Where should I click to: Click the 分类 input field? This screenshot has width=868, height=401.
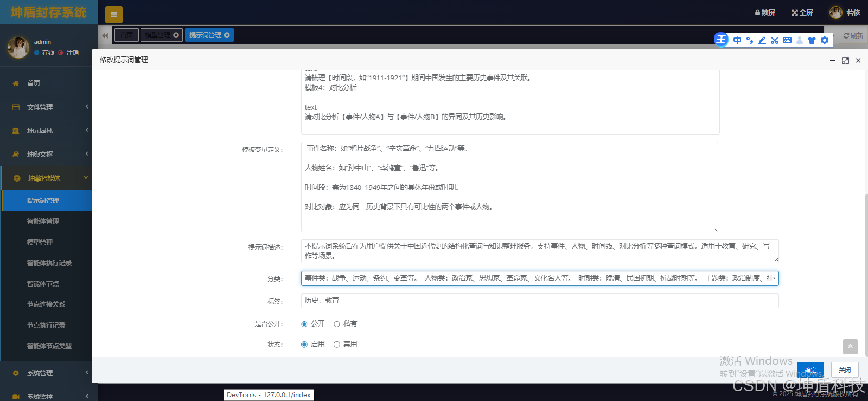[x=540, y=278]
